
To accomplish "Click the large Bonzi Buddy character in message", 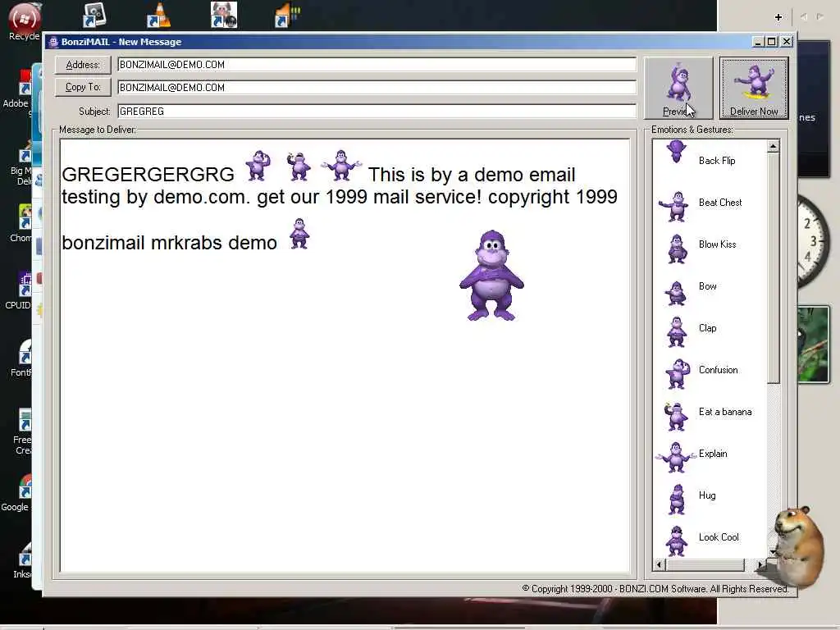I will click(x=492, y=276).
